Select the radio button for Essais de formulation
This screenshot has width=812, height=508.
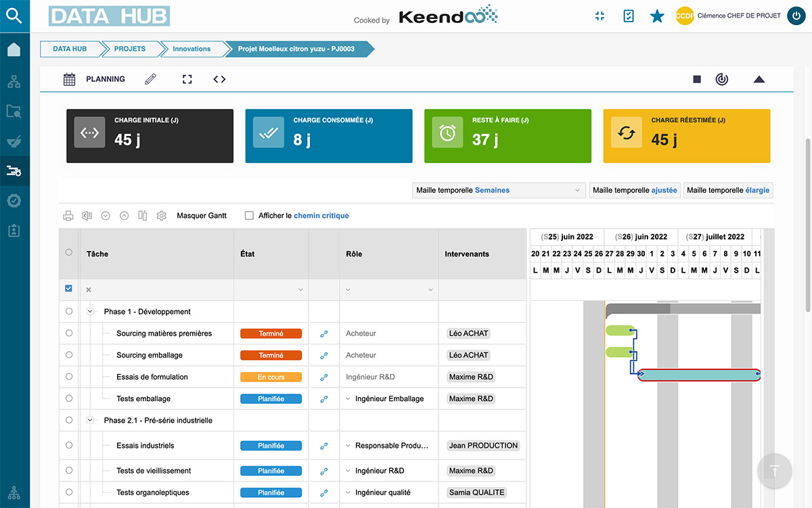click(x=68, y=377)
